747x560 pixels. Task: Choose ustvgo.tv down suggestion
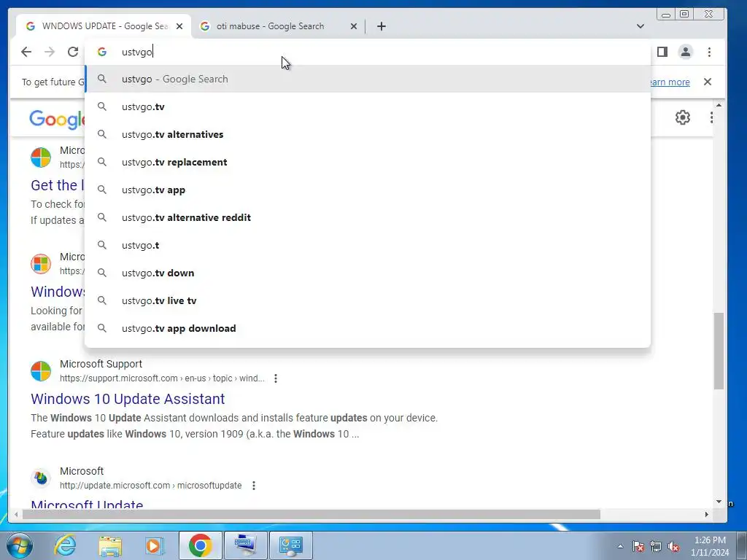click(368, 273)
